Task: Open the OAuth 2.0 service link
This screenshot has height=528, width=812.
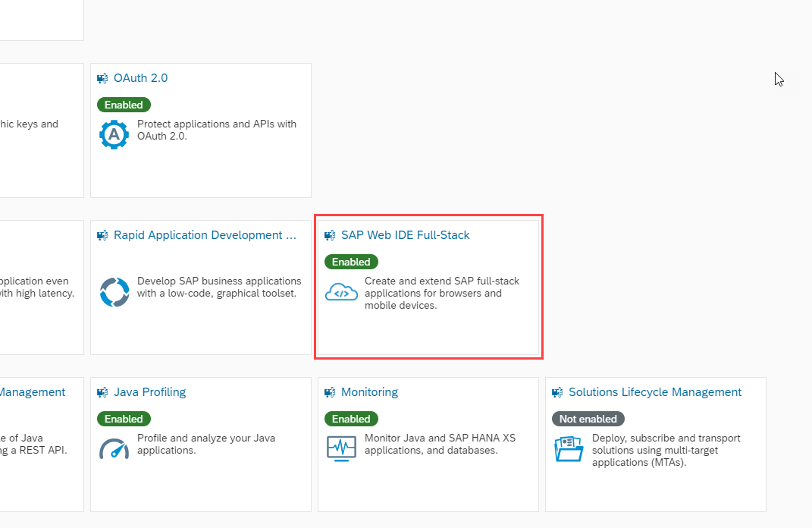Action: (x=140, y=77)
